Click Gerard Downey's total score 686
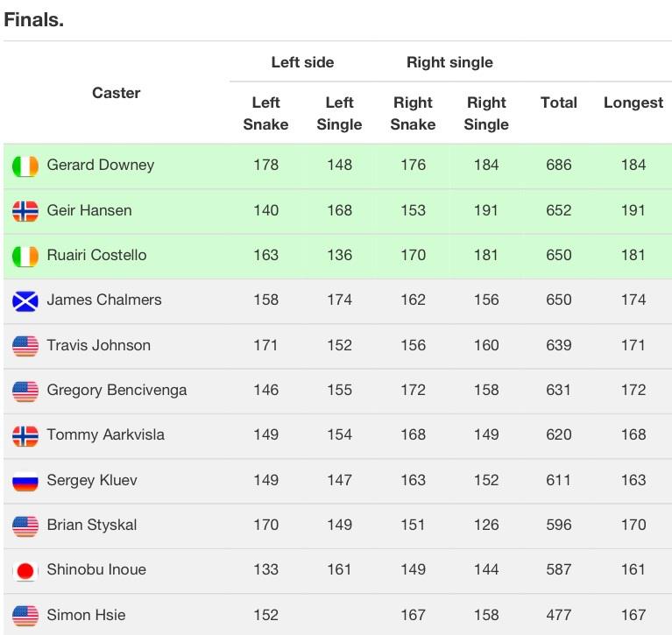 click(x=558, y=165)
